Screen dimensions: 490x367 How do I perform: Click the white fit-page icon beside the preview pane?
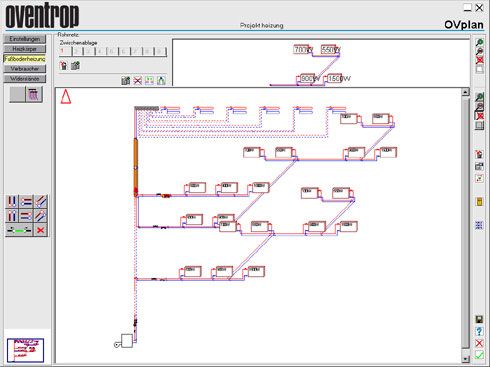click(x=479, y=69)
